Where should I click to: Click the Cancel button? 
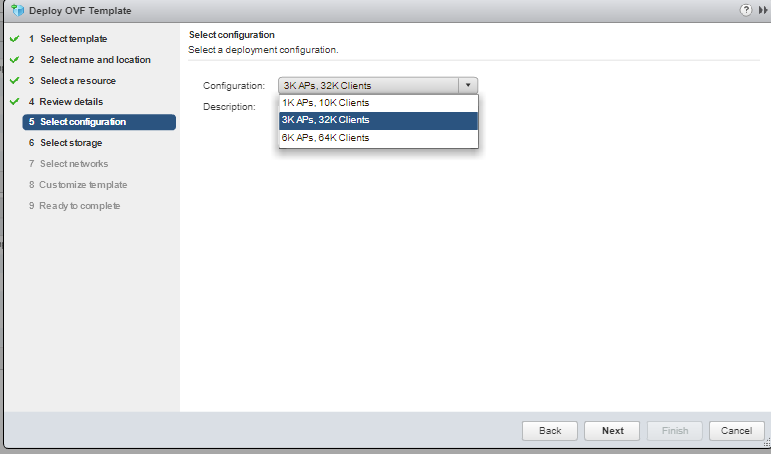[737, 431]
